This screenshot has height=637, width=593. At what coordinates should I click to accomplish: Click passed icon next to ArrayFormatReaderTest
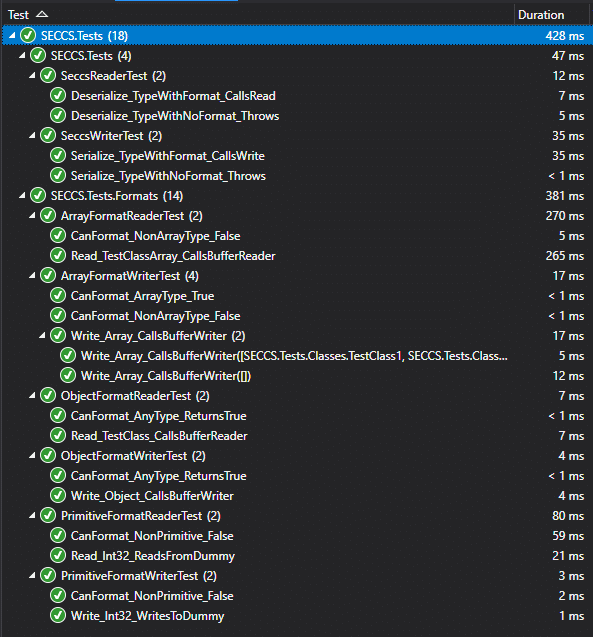click(x=48, y=215)
